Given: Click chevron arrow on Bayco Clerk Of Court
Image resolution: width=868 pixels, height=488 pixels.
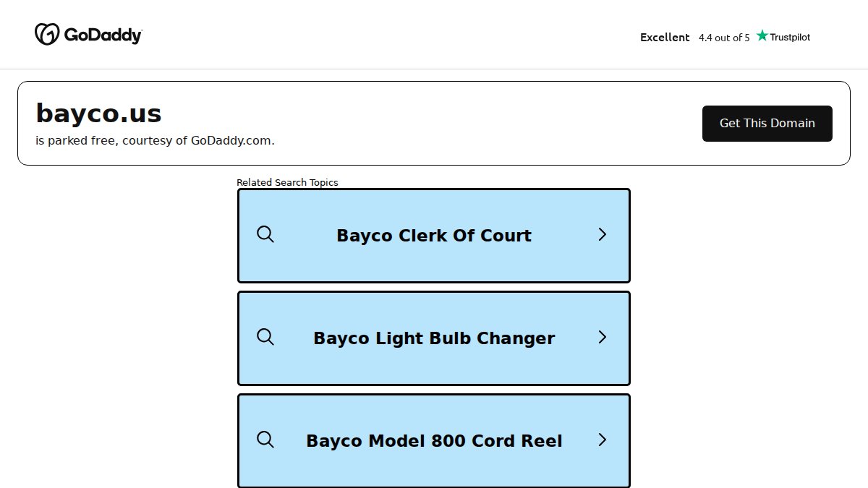Looking at the screenshot, I should click(603, 234).
